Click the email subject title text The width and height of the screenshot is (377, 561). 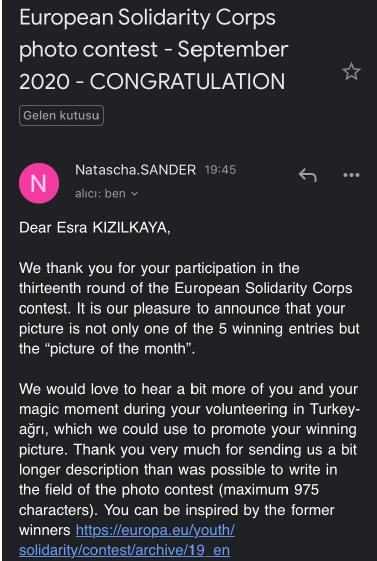point(154,49)
